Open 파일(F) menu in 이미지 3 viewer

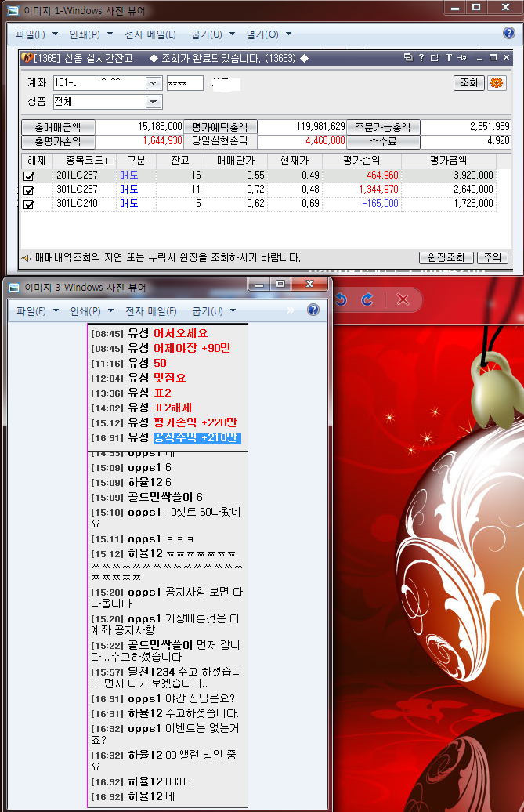point(38,310)
